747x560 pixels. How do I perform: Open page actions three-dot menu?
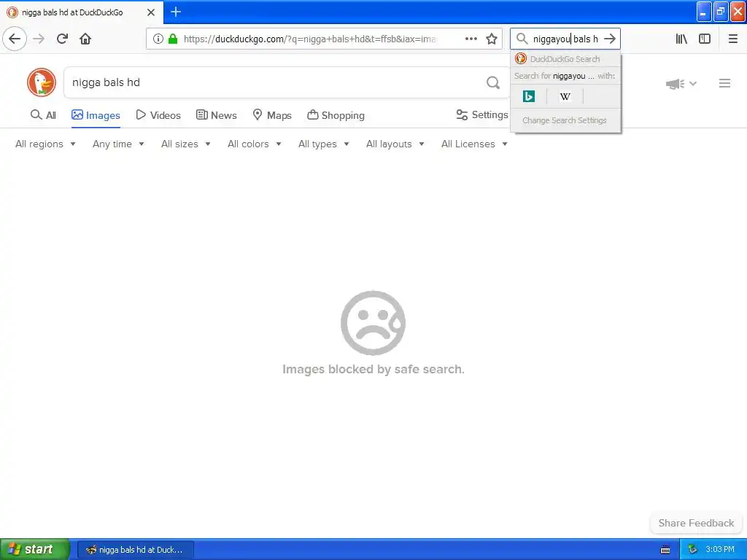[x=471, y=39]
